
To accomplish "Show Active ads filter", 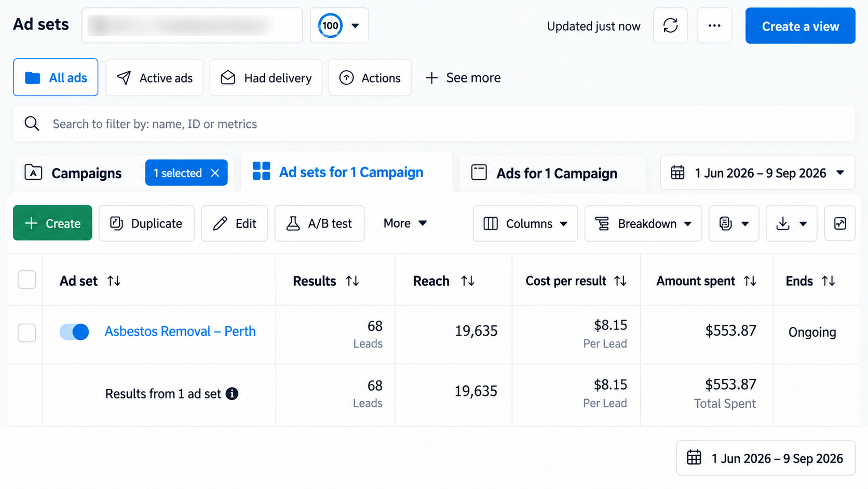I will 154,77.
